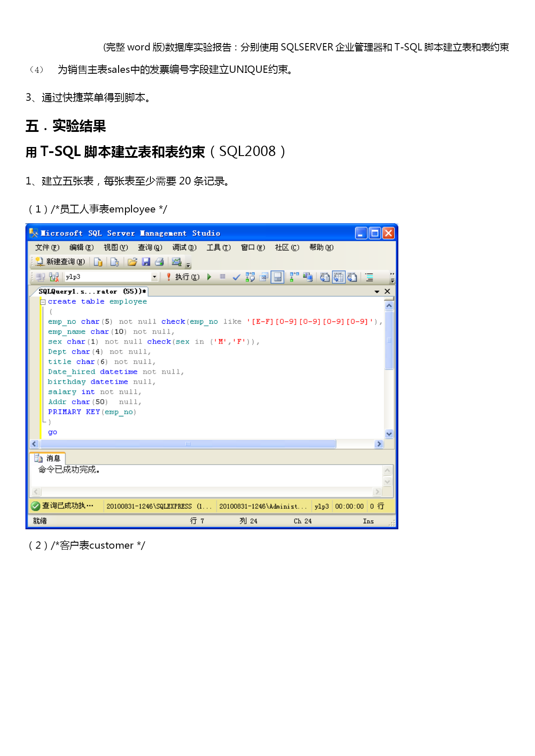The image size is (535, 756).
Task: Open the ylp3 database dropdown
Action: click(154, 277)
